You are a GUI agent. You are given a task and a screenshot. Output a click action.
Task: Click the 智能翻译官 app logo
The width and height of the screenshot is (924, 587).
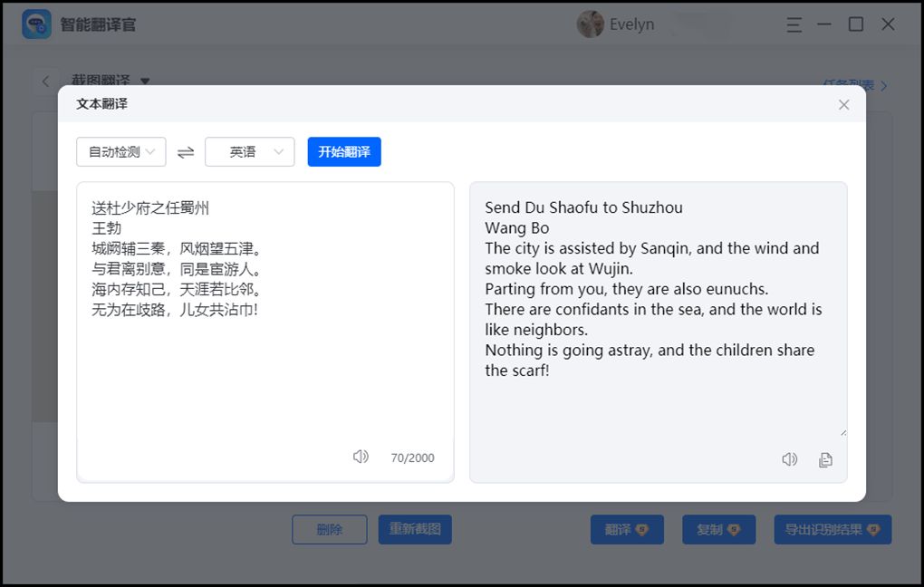click(x=36, y=24)
